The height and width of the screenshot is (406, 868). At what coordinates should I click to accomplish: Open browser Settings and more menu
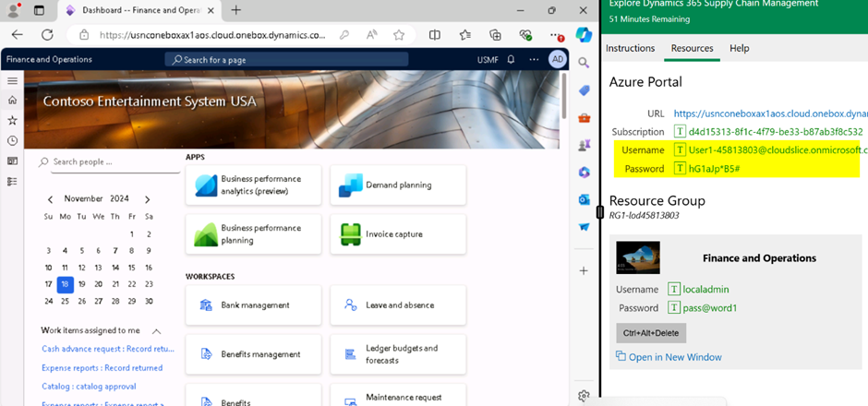click(x=555, y=35)
